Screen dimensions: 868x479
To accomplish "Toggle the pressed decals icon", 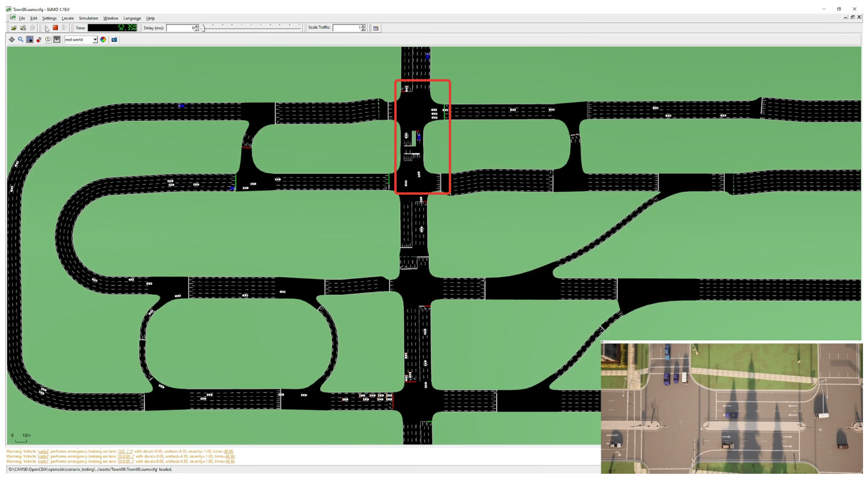I will point(57,40).
